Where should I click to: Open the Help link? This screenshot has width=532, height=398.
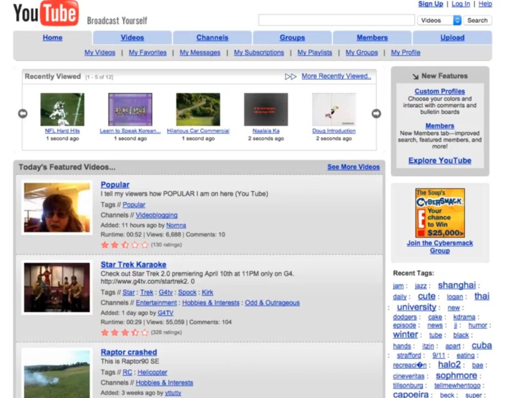(485, 4)
